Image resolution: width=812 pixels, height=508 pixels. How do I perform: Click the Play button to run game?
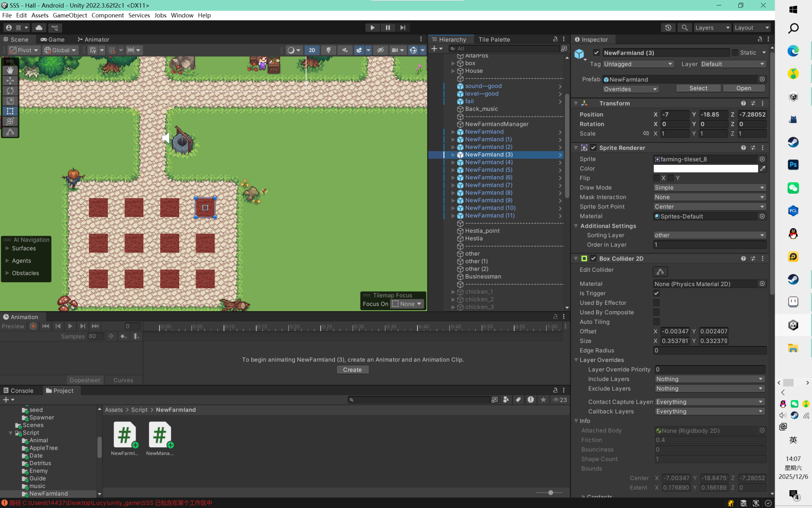click(372, 27)
